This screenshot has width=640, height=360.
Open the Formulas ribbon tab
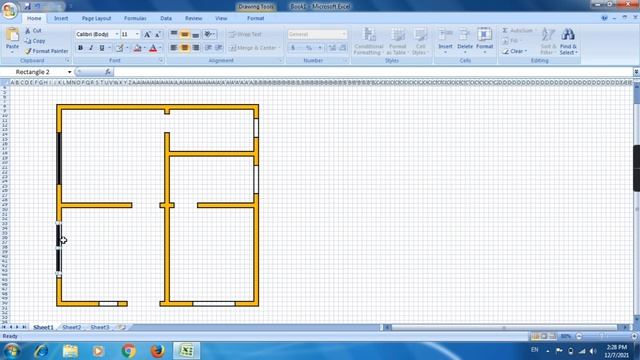tap(135, 18)
